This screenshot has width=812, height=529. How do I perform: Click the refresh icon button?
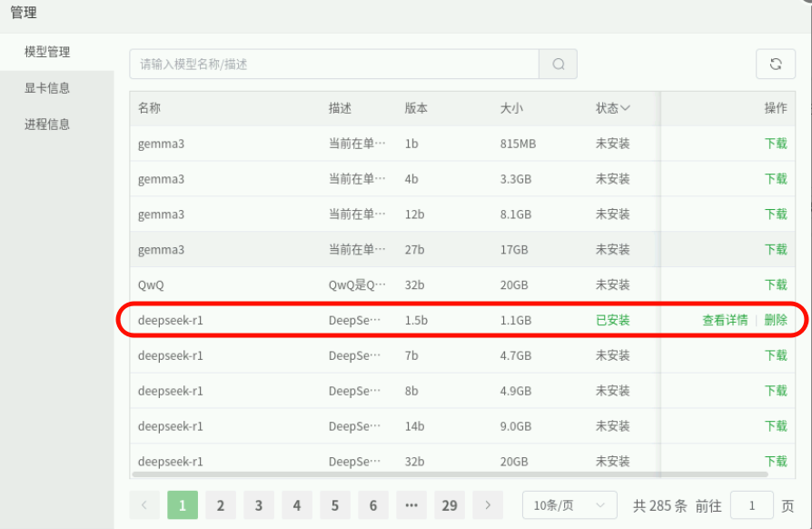[776, 65]
